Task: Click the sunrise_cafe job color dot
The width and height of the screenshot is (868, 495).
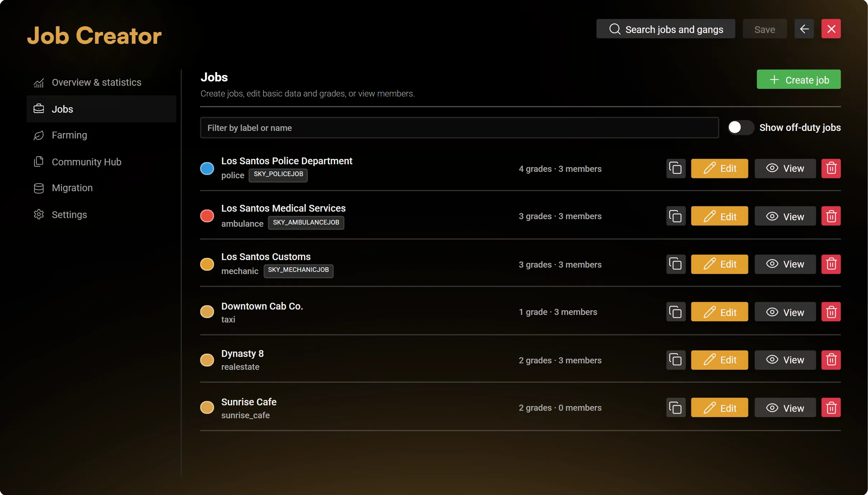Action: 207,407
